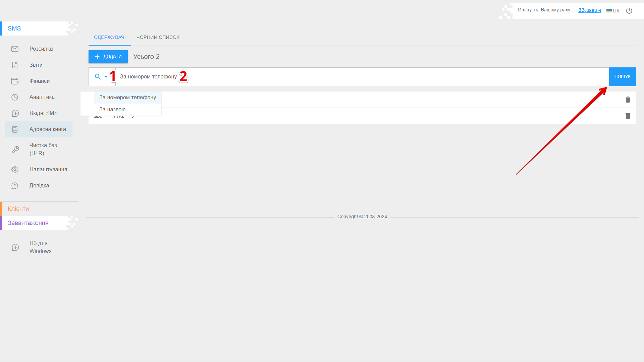Click the Вхідні SMS download icon

15,113
